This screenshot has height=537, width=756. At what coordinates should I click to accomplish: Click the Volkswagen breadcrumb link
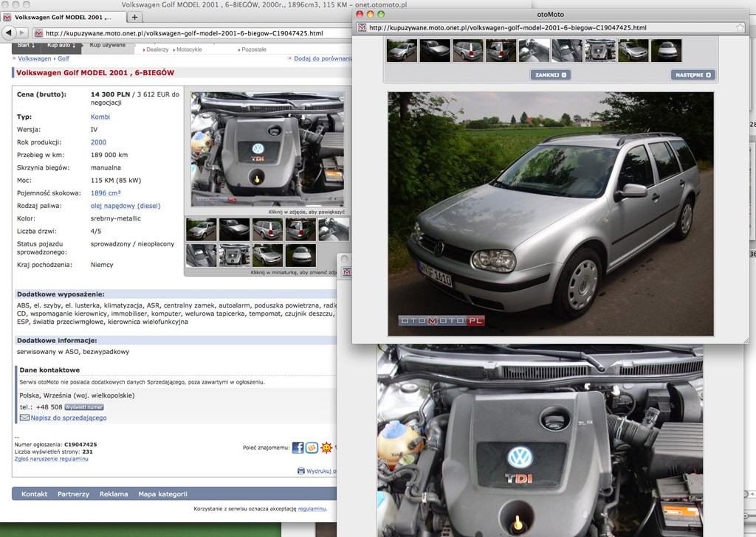pos(34,58)
